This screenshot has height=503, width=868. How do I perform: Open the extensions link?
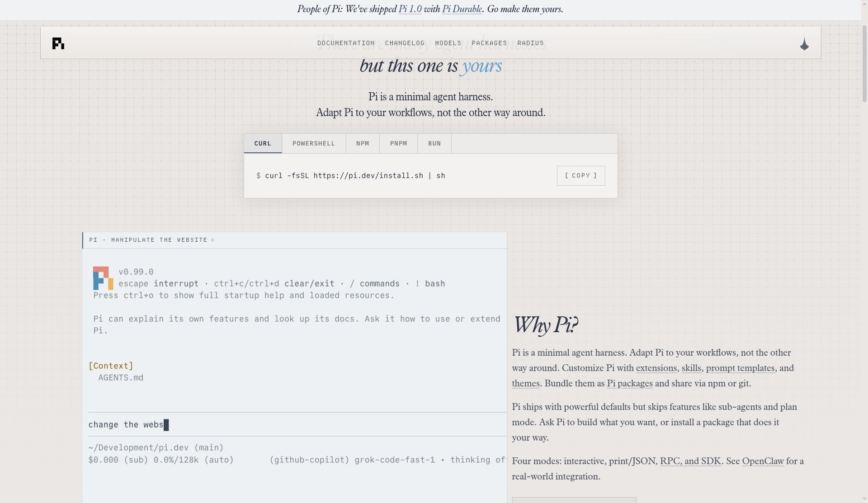[x=656, y=368]
